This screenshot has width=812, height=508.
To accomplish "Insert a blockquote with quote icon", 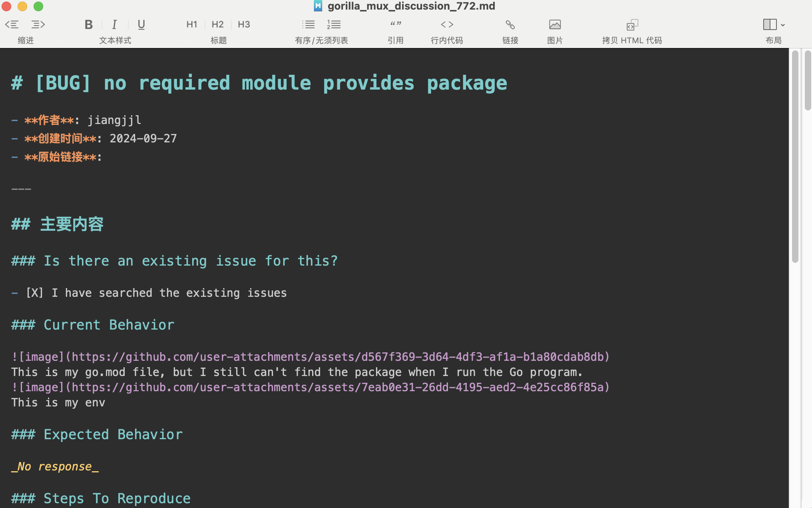I will click(396, 25).
